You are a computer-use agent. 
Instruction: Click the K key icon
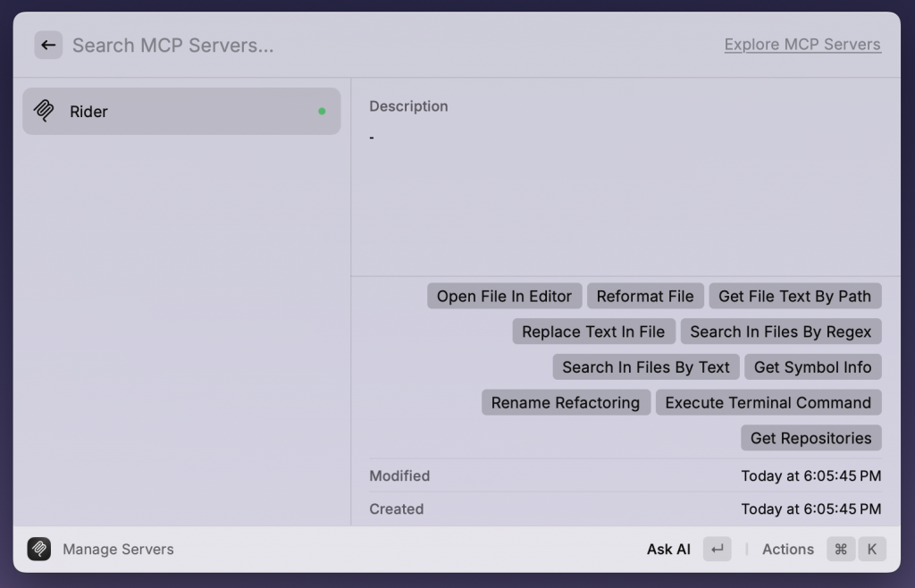872,550
